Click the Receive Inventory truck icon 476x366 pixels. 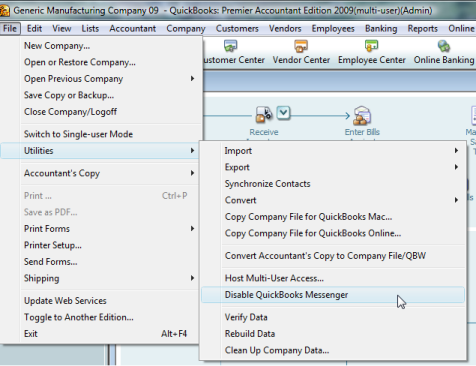pyautogui.click(x=264, y=115)
